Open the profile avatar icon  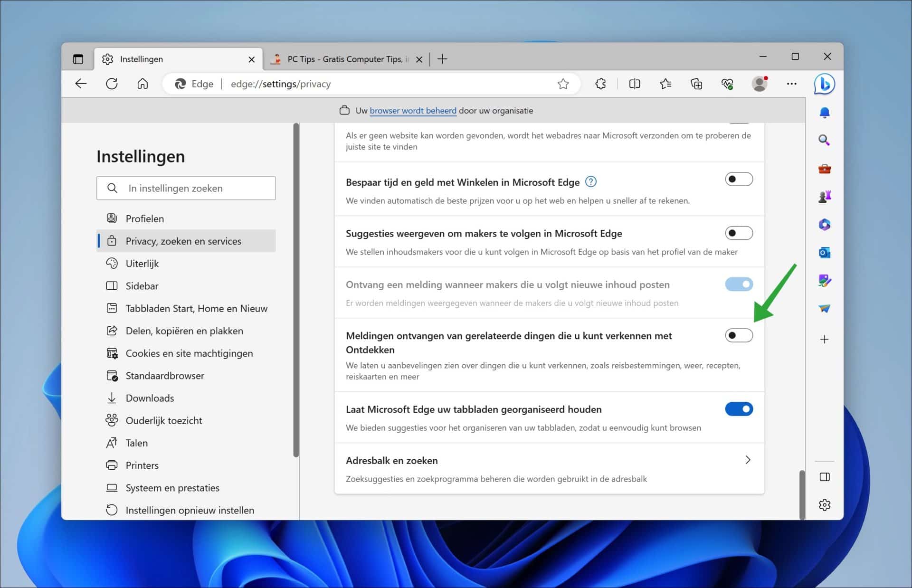759,84
